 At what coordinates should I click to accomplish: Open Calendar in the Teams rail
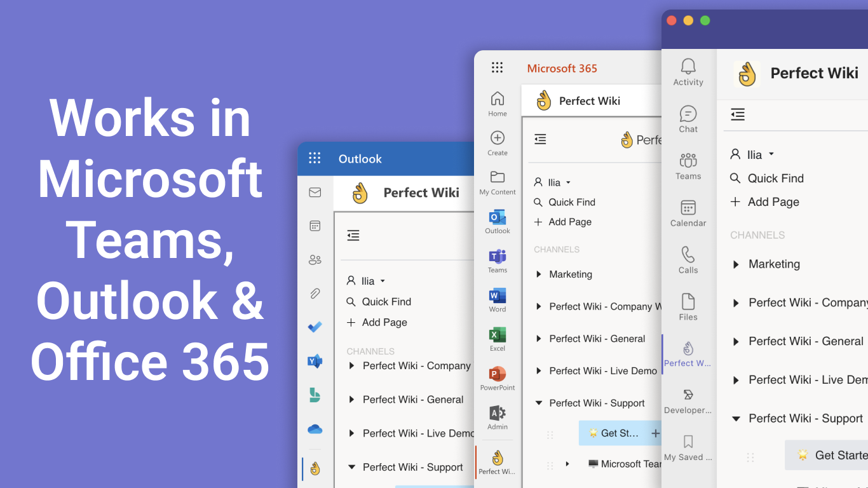tap(688, 213)
